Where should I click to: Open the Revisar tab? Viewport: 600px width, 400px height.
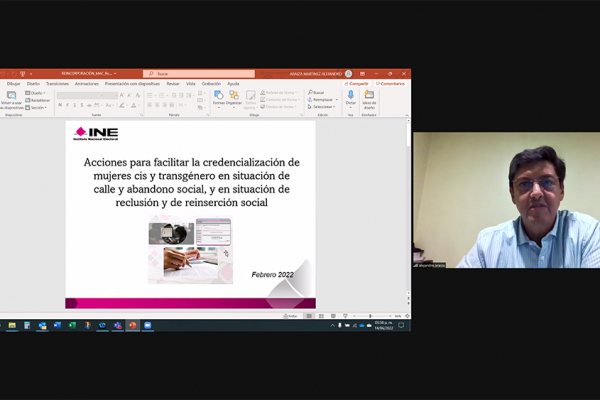tap(173, 83)
